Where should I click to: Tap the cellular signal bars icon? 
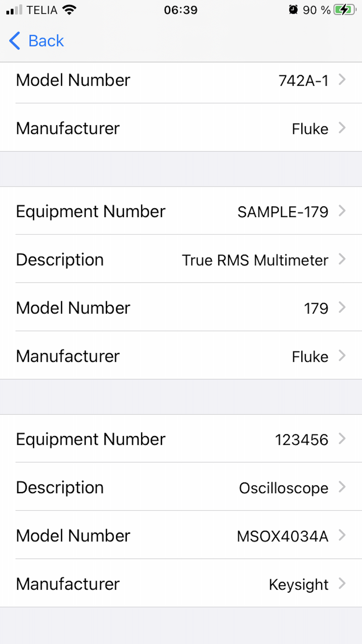pyautogui.click(x=14, y=10)
